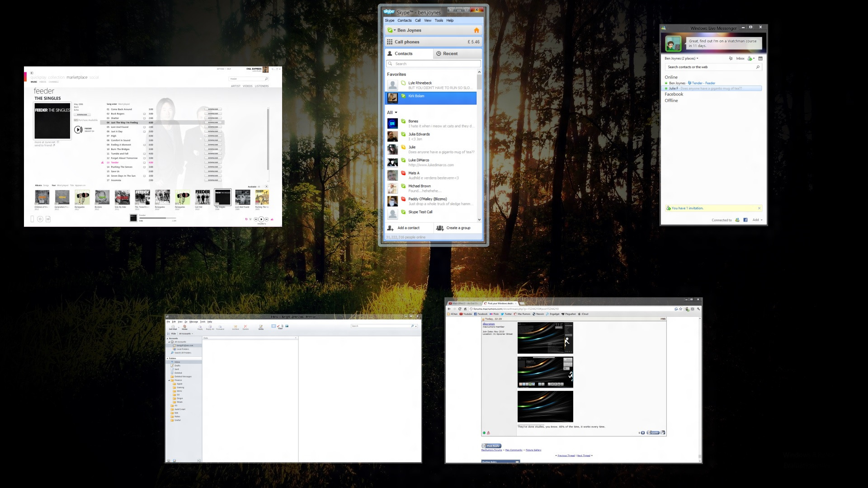Open Facebook icon in Messenger footer

point(745,220)
